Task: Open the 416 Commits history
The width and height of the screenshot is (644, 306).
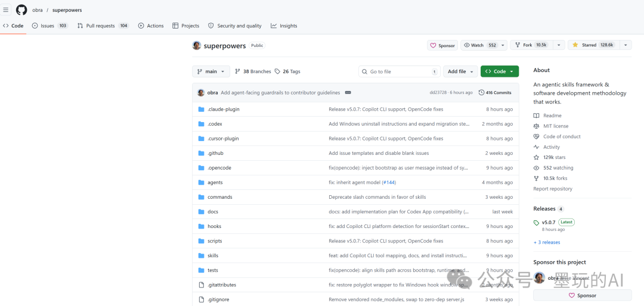Action: pyautogui.click(x=495, y=93)
